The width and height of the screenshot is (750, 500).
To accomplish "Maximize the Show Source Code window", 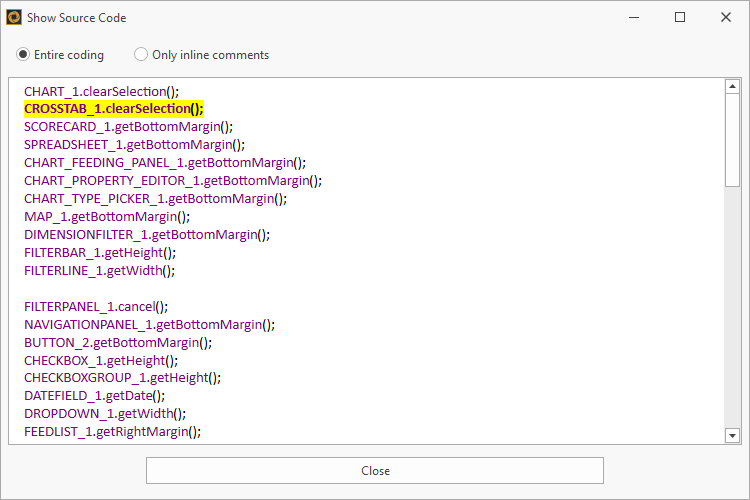I will [x=680, y=17].
